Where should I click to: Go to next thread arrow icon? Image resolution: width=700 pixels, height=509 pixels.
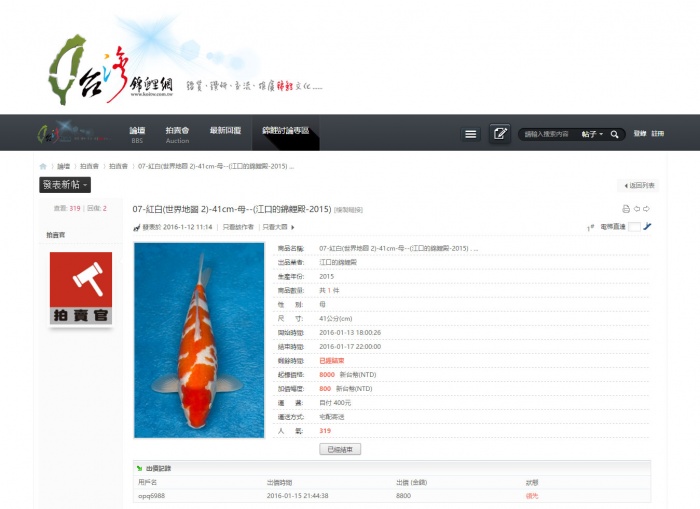(647, 209)
